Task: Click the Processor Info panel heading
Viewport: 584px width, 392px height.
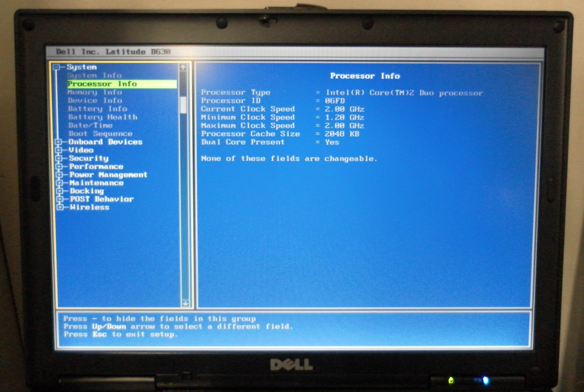Action: pyautogui.click(x=365, y=76)
